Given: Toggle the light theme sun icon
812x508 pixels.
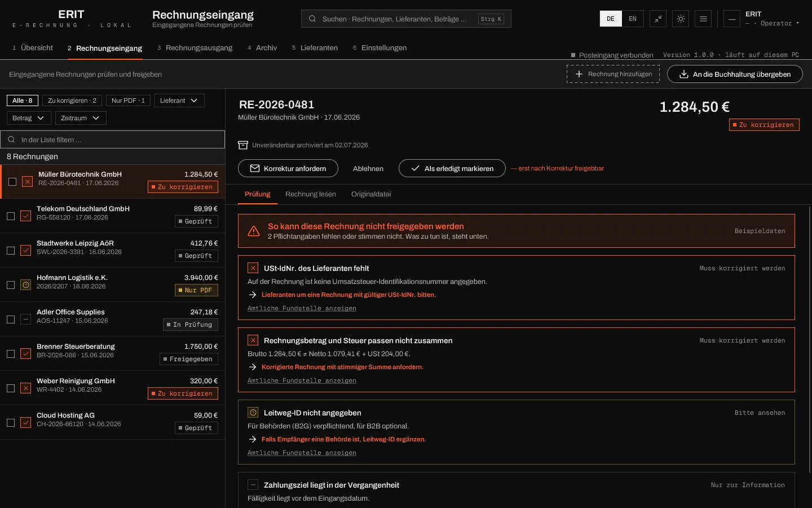Looking at the screenshot, I should click(x=681, y=19).
